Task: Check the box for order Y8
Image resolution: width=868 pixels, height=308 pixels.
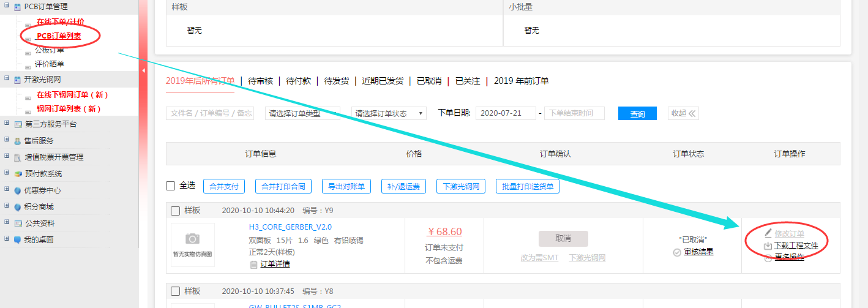Action: (175, 291)
